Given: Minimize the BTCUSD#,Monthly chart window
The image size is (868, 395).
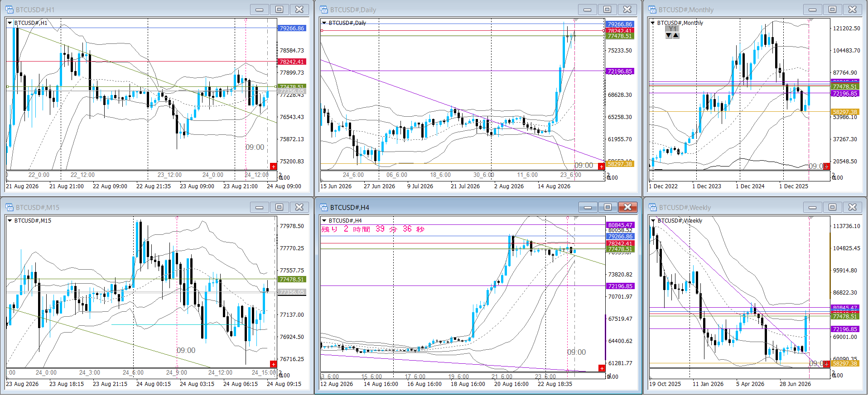Looking at the screenshot, I should tap(813, 10).
